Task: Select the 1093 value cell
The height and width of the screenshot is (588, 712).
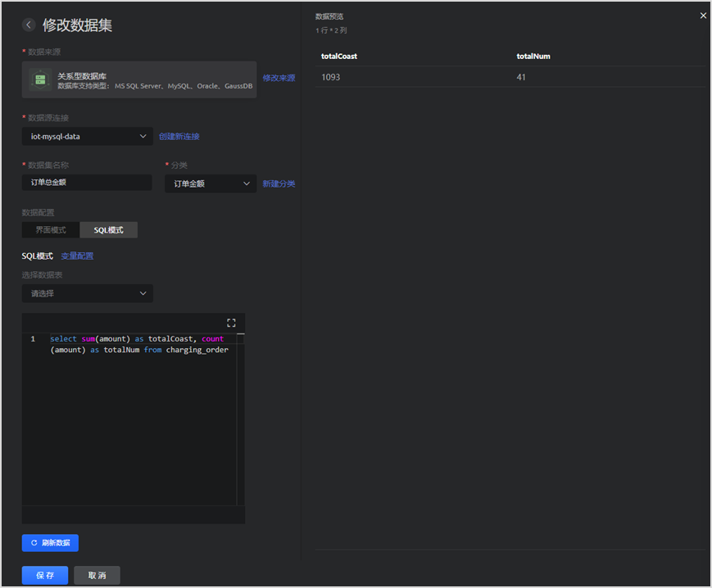Action: 330,77
